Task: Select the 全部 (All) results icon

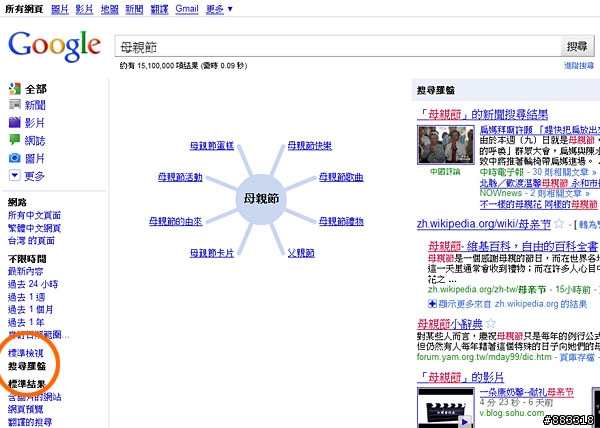Action: point(15,89)
